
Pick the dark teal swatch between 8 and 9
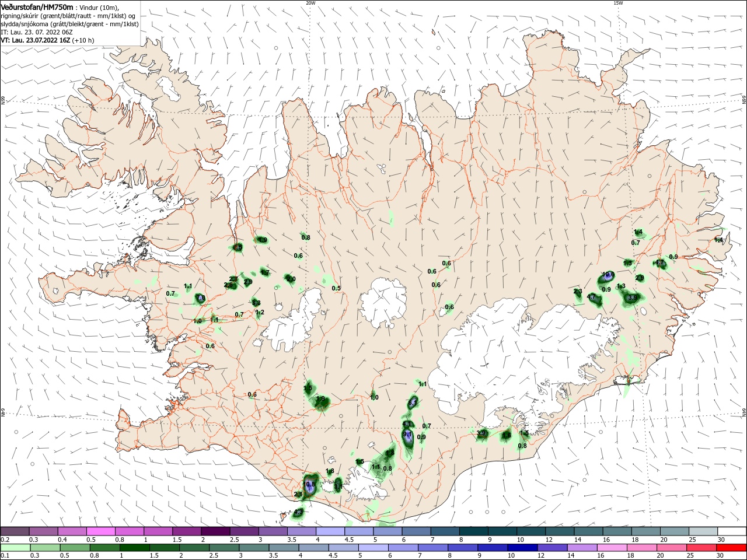(474, 531)
